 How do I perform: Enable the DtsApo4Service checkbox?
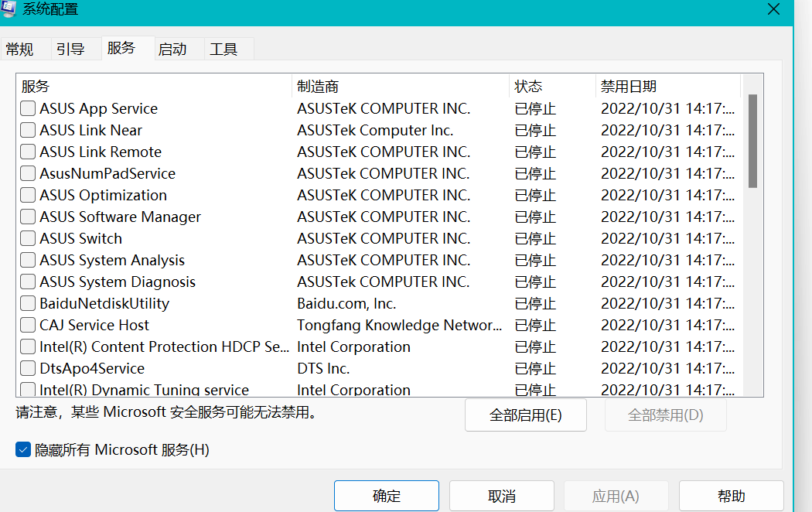(28, 369)
